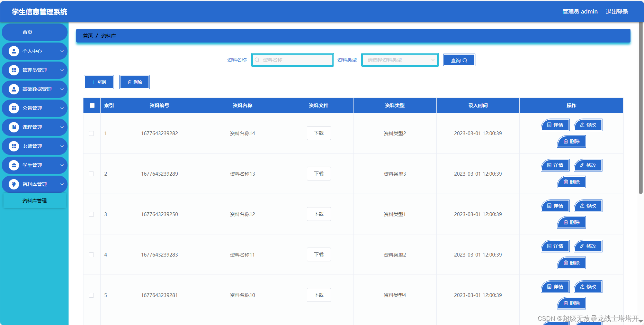Expand the 基础数据管理 menu chevron

[62, 89]
